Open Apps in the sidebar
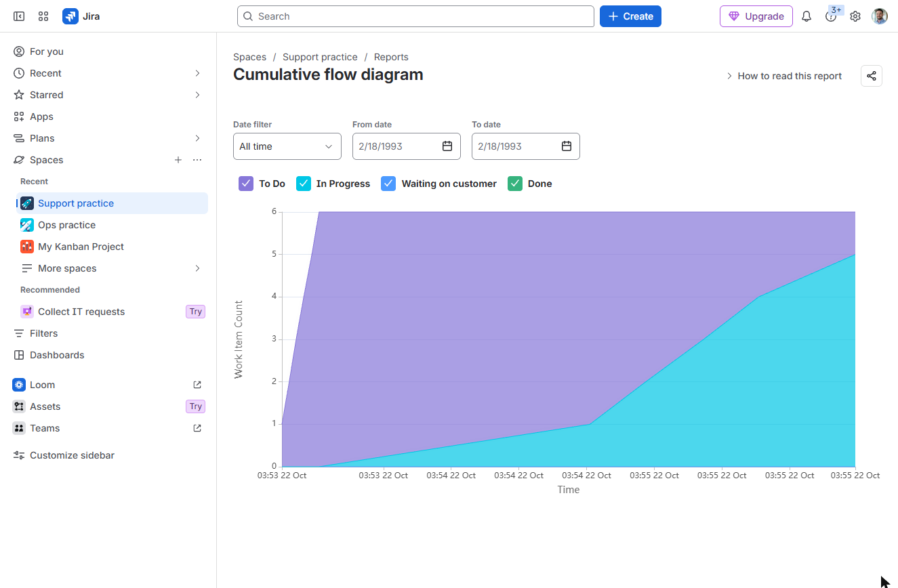The width and height of the screenshot is (898, 588). coord(110,117)
